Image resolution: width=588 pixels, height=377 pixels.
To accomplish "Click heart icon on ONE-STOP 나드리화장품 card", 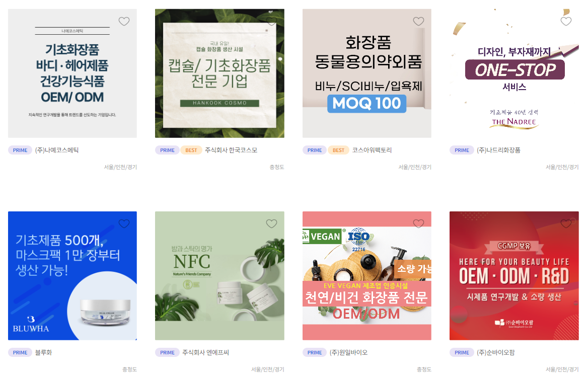I will point(566,21).
